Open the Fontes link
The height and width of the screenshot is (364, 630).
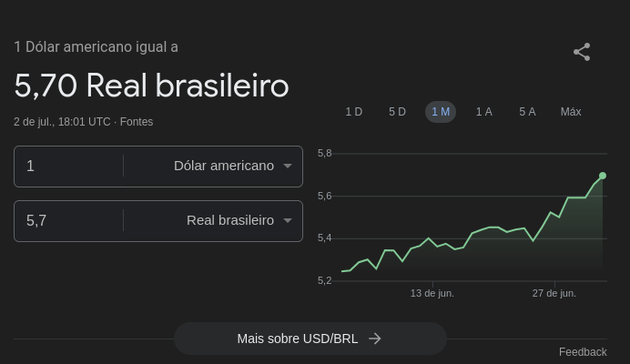tap(137, 122)
